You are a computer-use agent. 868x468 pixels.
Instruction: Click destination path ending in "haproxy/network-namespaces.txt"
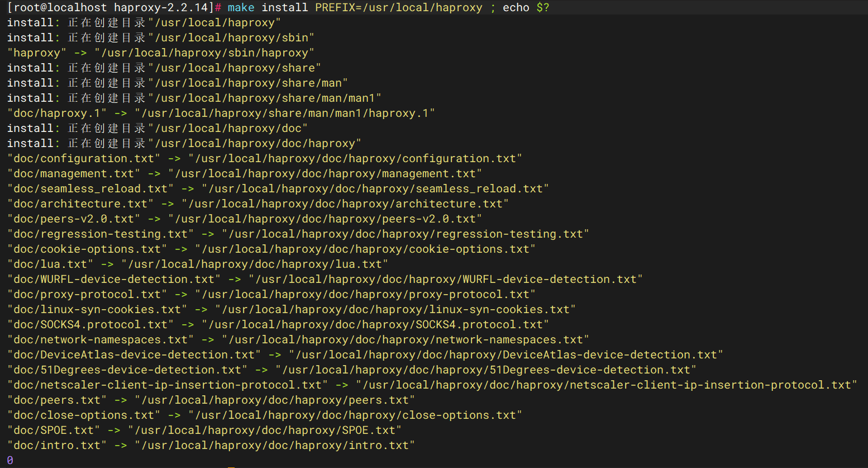coord(406,340)
